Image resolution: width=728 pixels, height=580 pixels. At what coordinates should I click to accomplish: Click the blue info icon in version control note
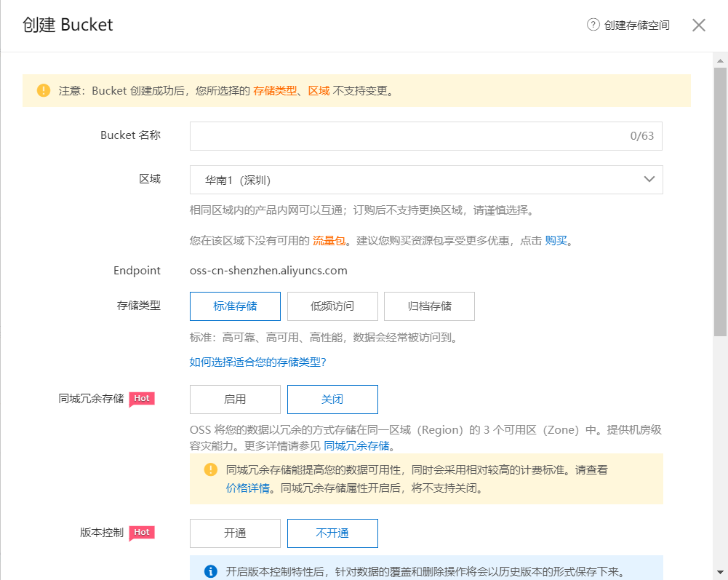coord(211,571)
